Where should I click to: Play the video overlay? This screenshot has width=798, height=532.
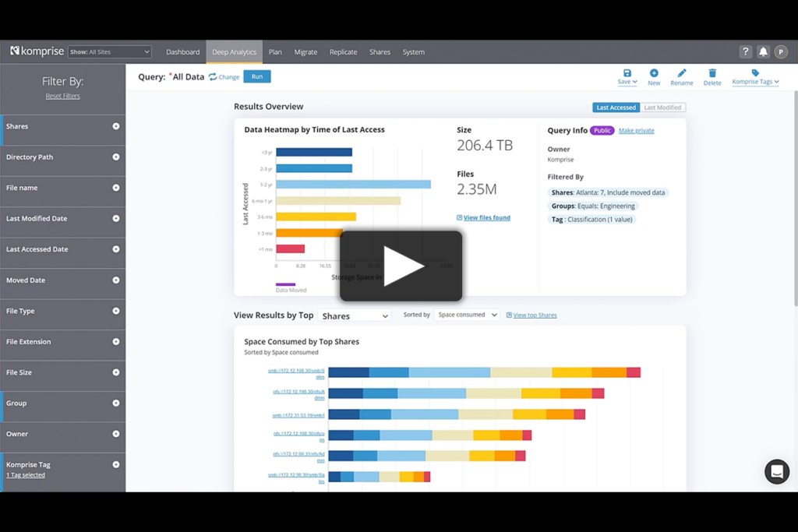tap(400, 265)
